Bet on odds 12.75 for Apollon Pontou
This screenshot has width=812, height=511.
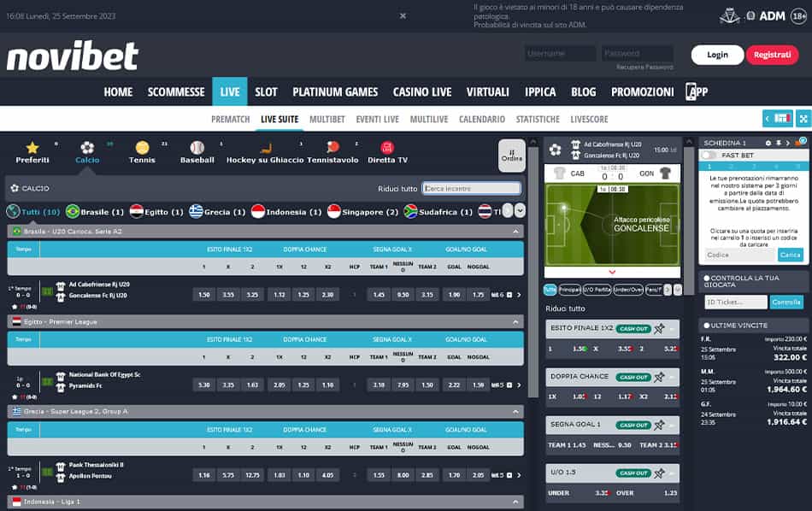pos(252,475)
